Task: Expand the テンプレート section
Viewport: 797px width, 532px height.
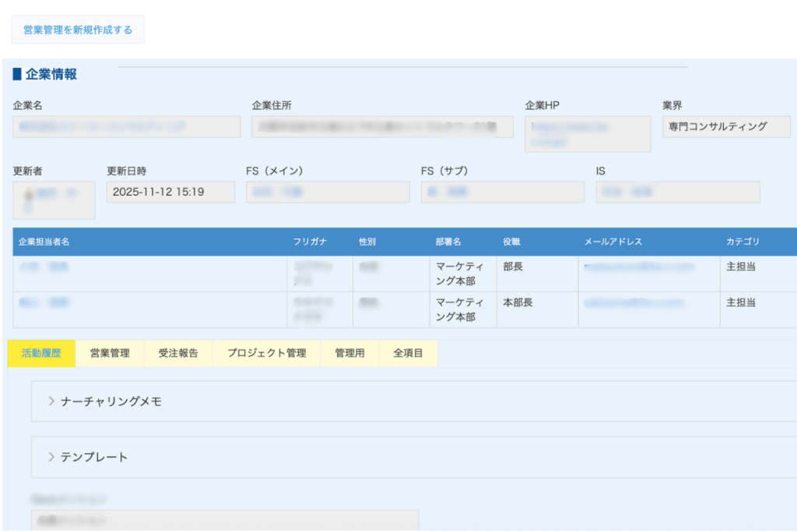Action: tap(94, 457)
